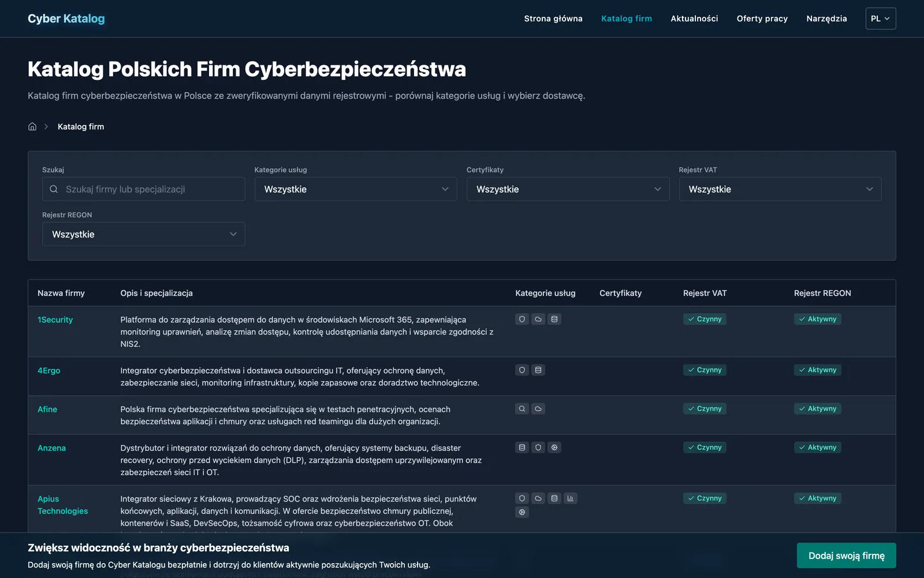Click the Aktywny badge in 1Security row

pos(818,319)
